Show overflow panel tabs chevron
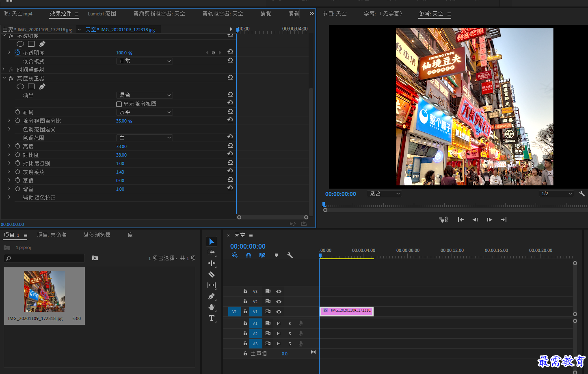Image resolution: width=588 pixels, height=374 pixels. (312, 13)
